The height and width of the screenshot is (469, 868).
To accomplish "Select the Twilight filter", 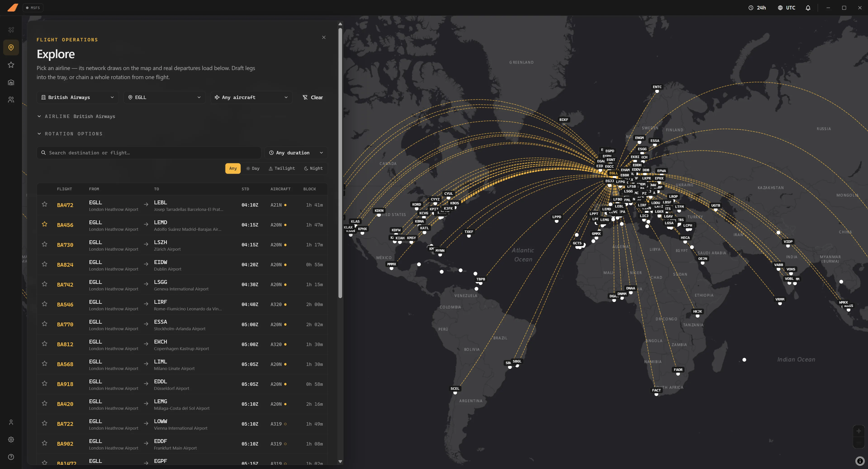I will point(282,168).
